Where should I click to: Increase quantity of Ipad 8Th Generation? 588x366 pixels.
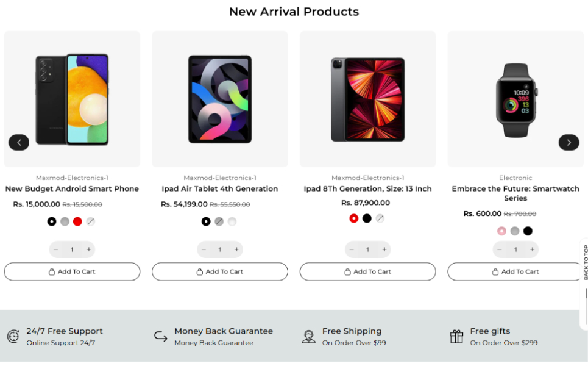pos(384,249)
